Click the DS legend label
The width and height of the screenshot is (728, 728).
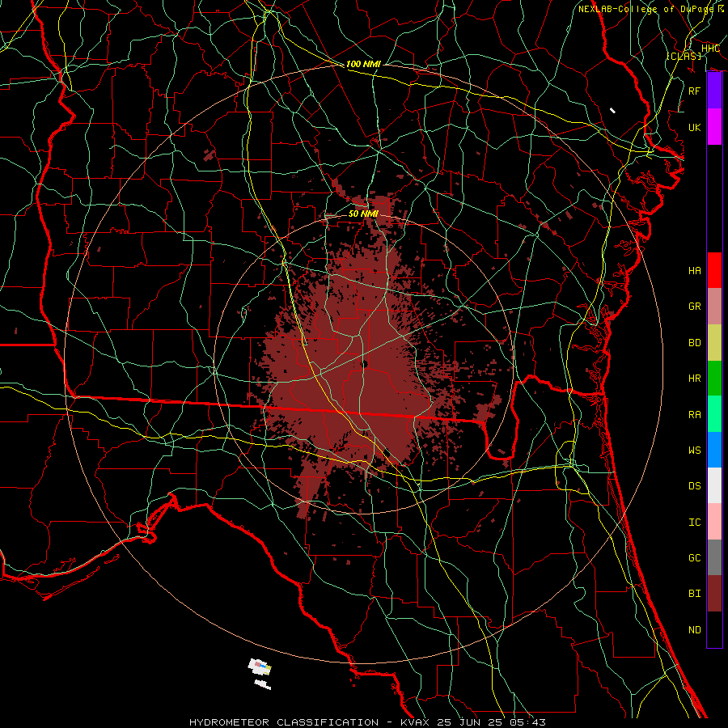(x=694, y=486)
